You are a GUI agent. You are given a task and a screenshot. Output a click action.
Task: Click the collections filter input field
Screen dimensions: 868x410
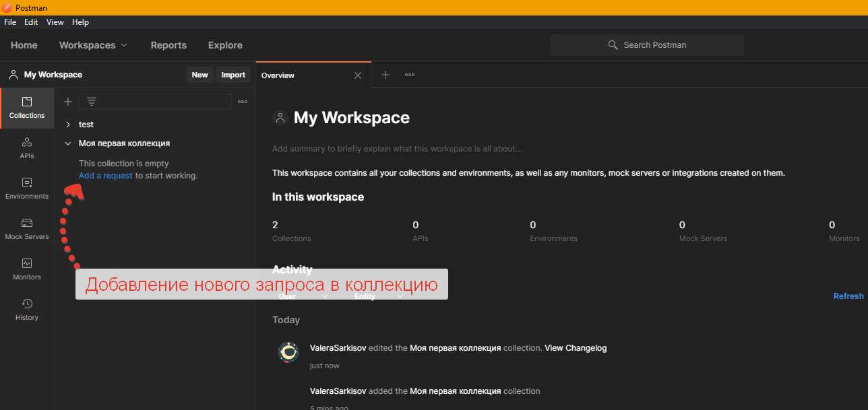[156, 102]
